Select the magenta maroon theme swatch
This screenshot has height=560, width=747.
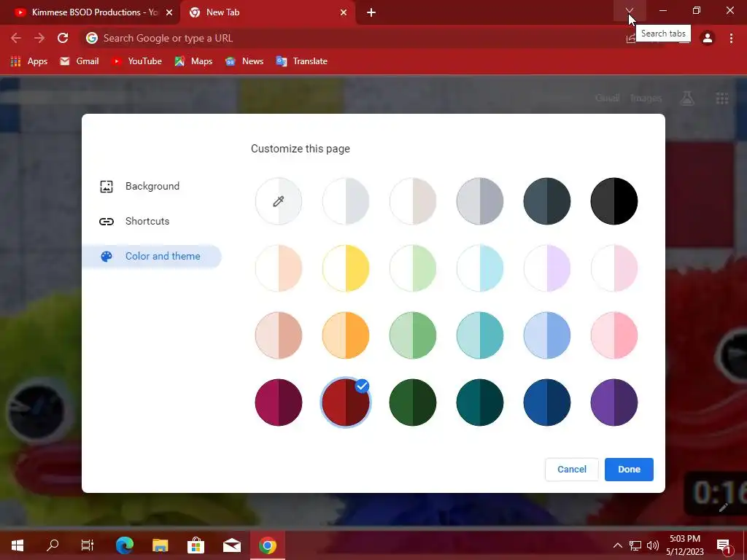pyautogui.click(x=278, y=402)
